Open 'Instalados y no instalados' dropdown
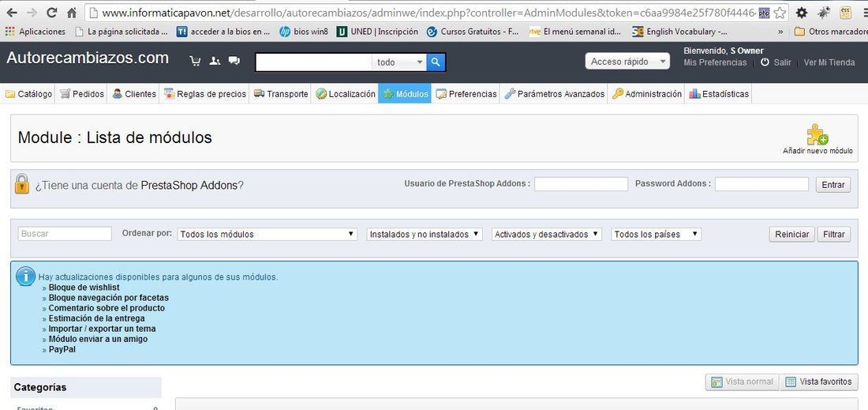Screen dimensions: 868x410 tap(425, 235)
